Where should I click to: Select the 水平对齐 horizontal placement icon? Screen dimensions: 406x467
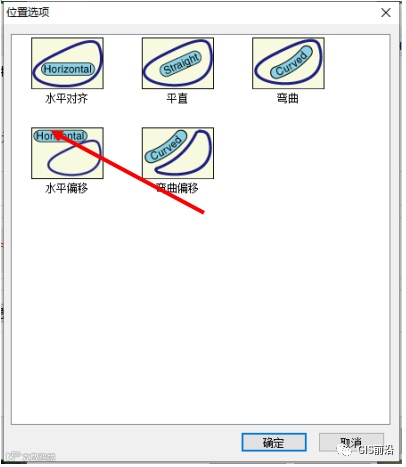67,63
